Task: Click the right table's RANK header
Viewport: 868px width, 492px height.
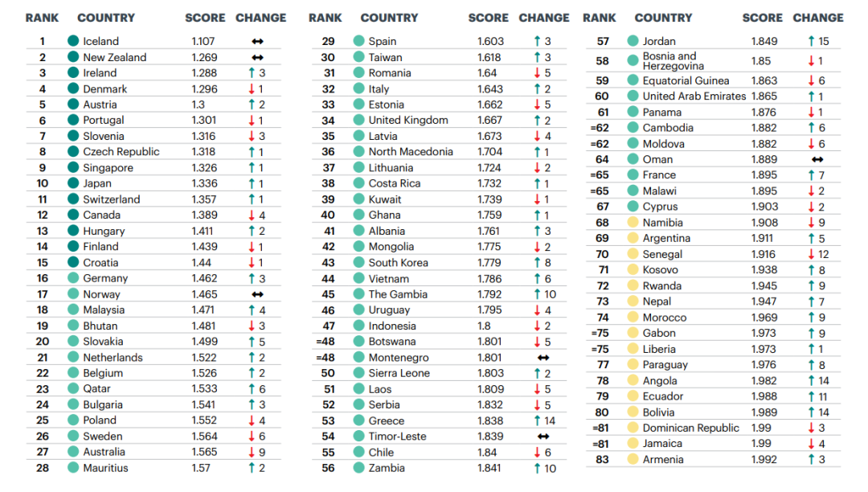Action: point(600,18)
